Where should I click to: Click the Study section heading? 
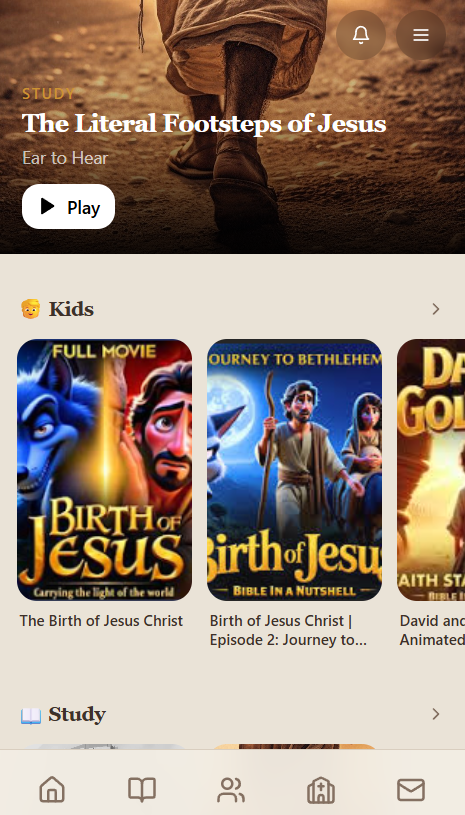pyautogui.click(x=77, y=714)
